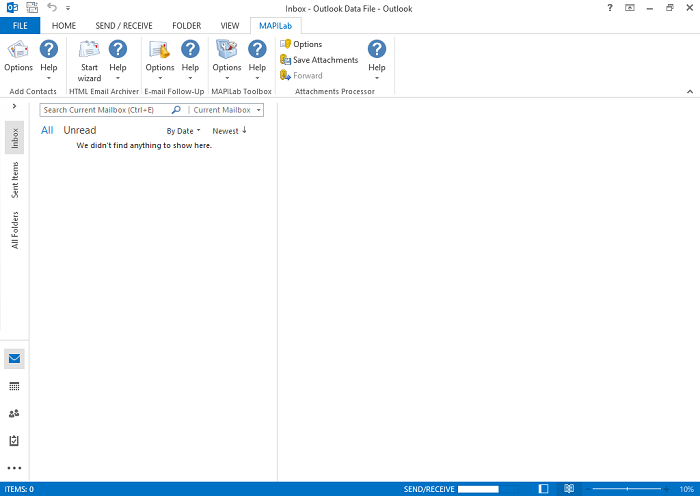Switch to the HOME tab
700x496 pixels.
coord(64,25)
